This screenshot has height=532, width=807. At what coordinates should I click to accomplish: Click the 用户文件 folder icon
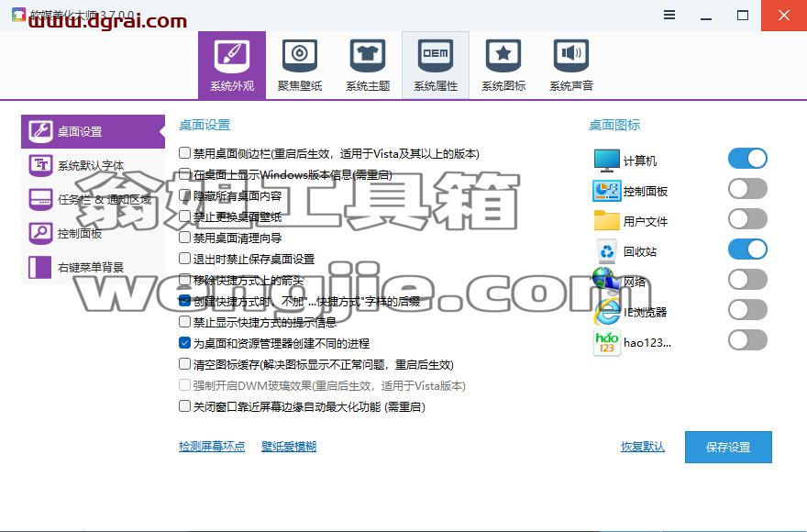click(x=606, y=220)
